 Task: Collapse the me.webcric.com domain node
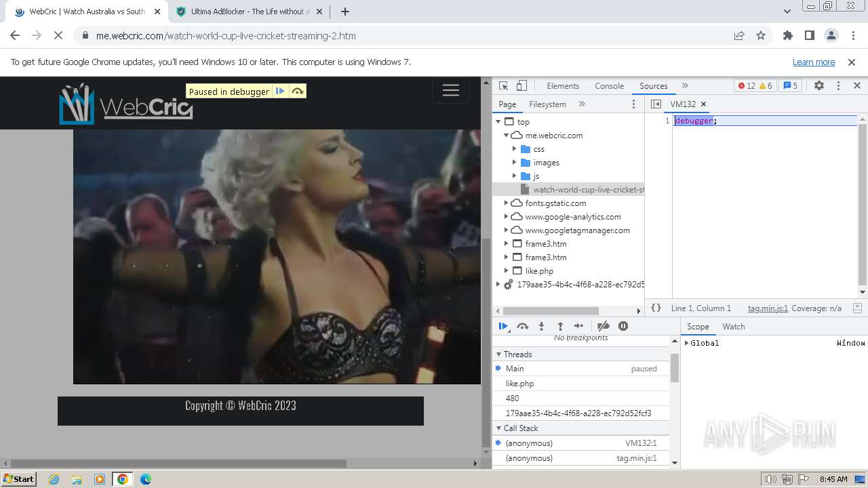tap(506, 136)
